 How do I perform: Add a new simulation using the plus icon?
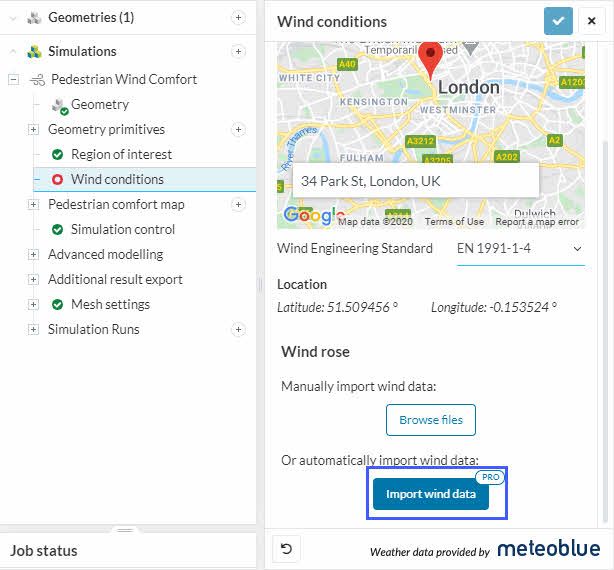point(238,52)
